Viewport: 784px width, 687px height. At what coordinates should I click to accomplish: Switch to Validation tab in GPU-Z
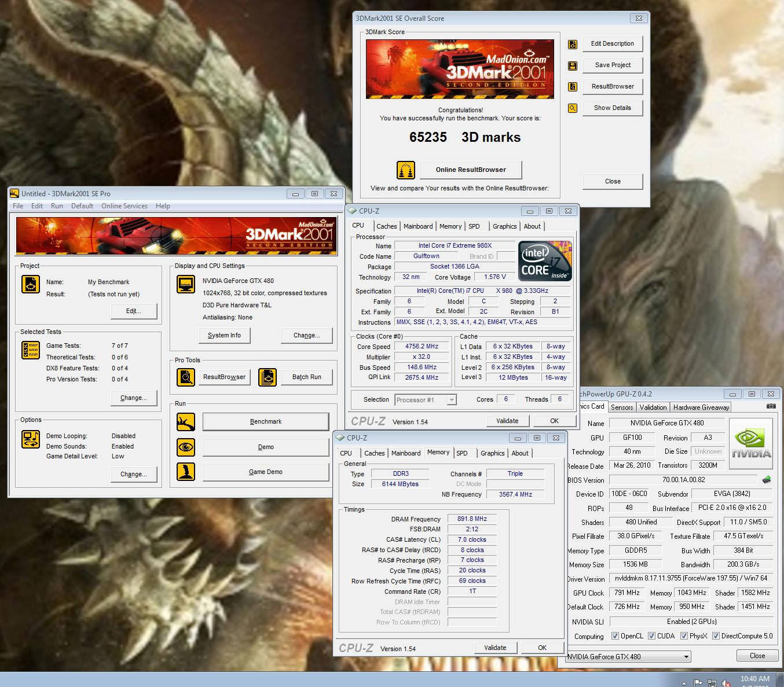(x=653, y=407)
